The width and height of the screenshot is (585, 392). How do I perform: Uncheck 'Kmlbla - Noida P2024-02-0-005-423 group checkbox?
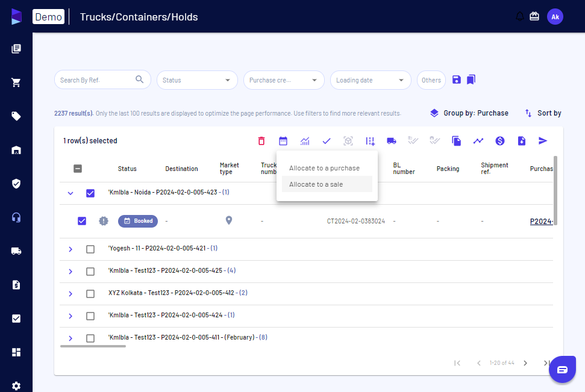[x=90, y=193]
